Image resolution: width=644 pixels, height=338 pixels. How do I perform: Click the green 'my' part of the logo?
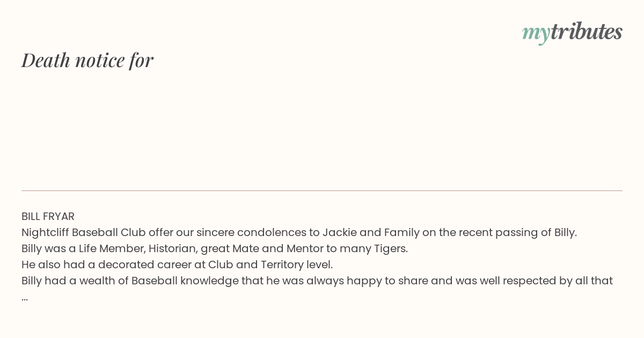[x=536, y=34]
